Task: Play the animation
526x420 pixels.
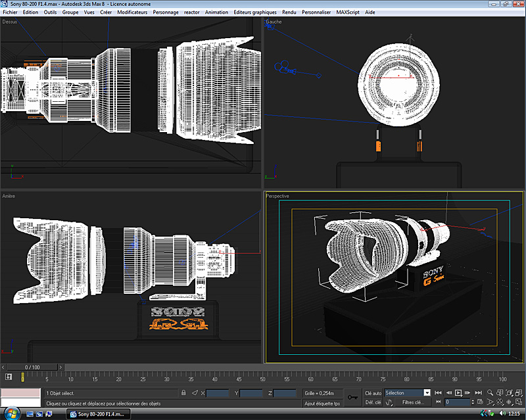Action: (458, 392)
